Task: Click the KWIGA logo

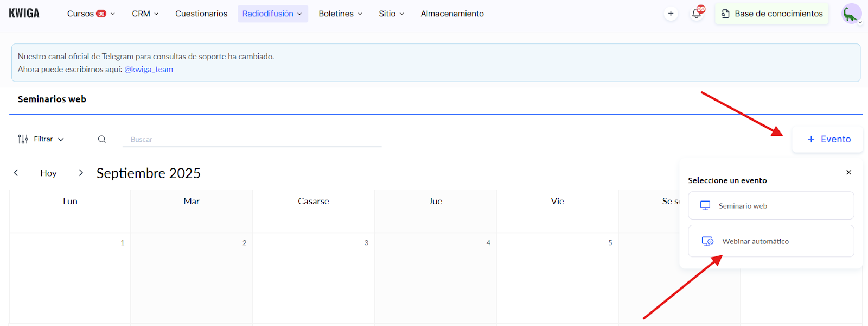Action: coord(24,14)
